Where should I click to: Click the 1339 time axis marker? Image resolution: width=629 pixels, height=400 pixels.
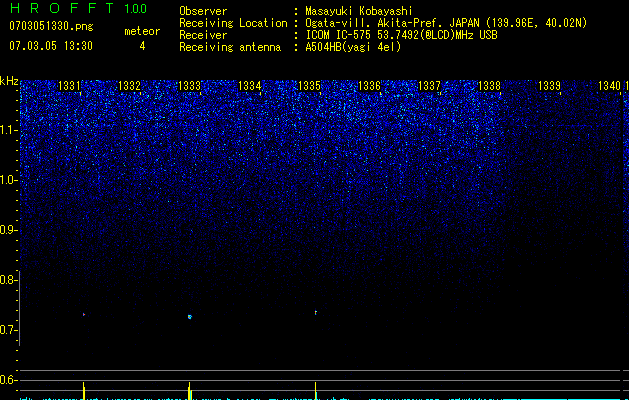coord(549,85)
